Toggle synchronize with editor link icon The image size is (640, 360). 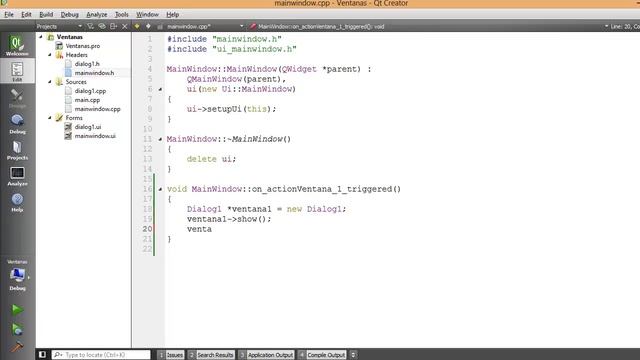[x=102, y=26]
